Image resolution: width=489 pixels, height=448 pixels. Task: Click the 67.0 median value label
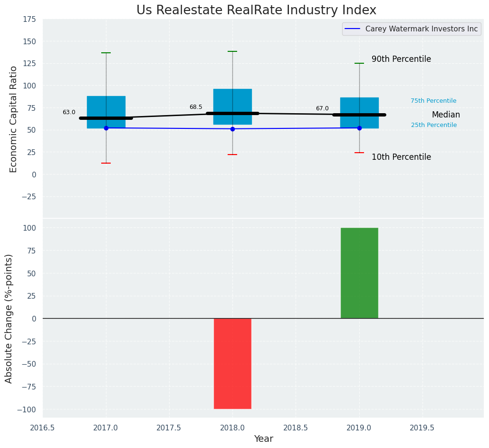pyautogui.click(x=322, y=108)
